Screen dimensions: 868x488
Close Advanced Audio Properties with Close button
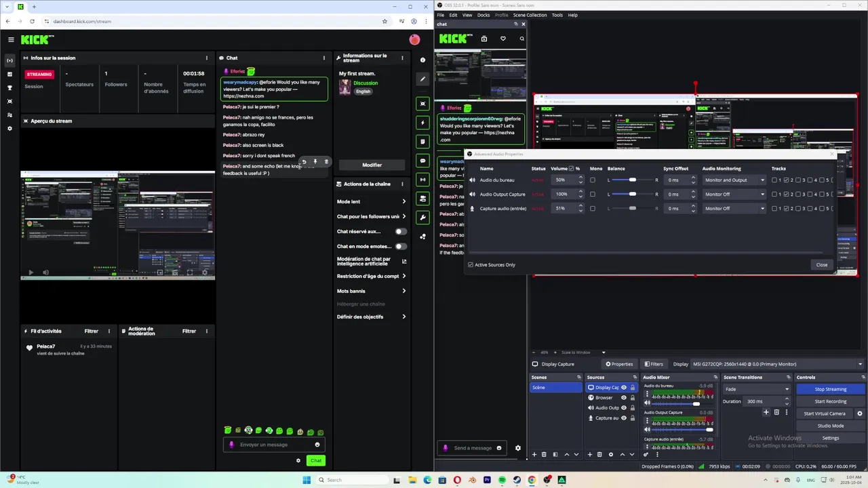(x=822, y=265)
